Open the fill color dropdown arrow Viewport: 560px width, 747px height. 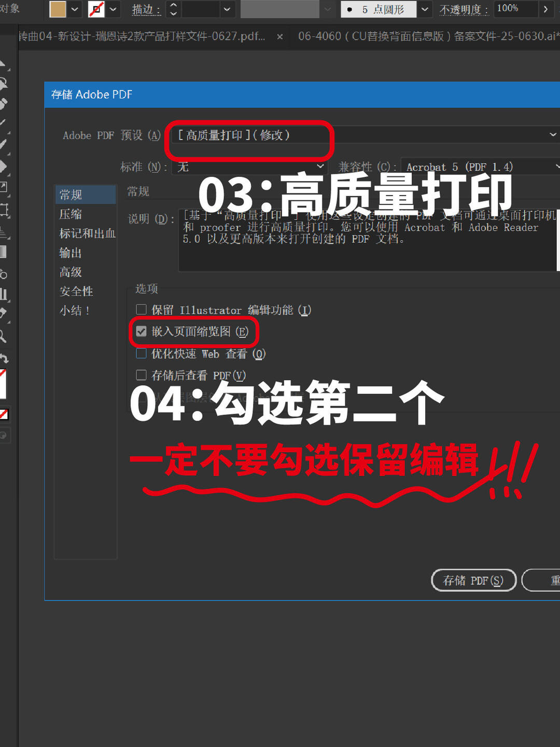[x=75, y=9]
